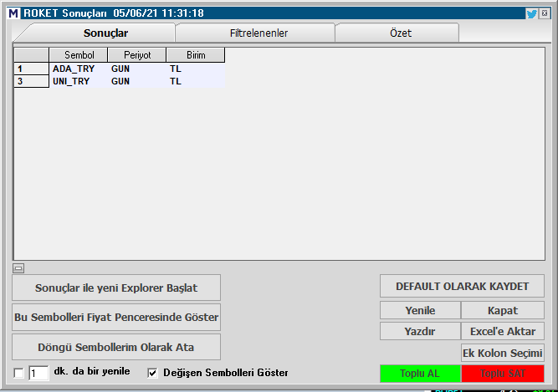Click the row number 1 header
This screenshot has height=392, width=558.
pos(31,69)
